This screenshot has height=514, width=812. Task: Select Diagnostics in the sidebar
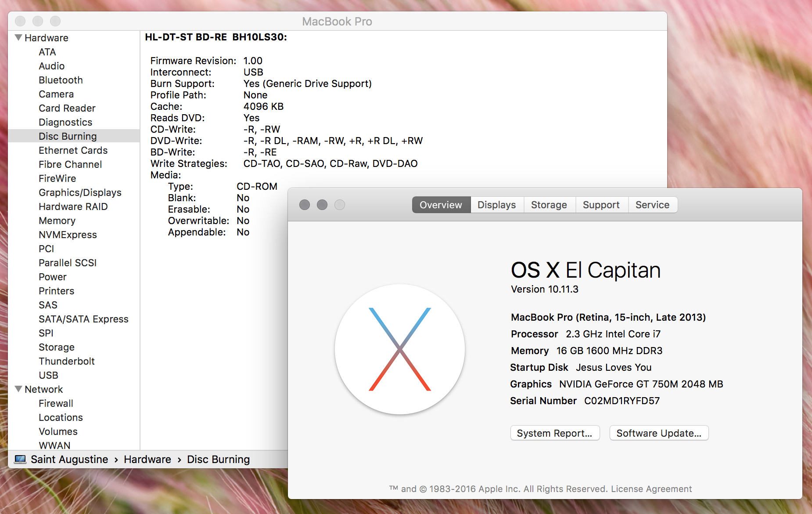coord(65,122)
